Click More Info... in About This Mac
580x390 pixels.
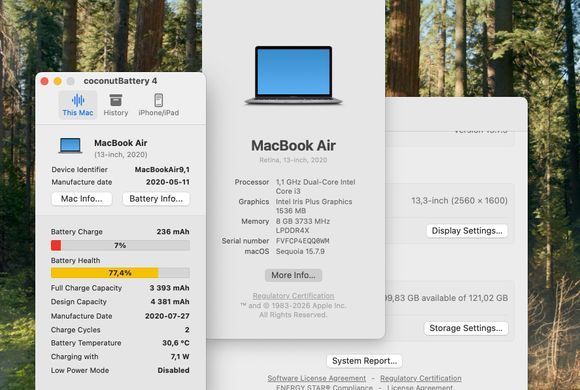[x=293, y=275]
